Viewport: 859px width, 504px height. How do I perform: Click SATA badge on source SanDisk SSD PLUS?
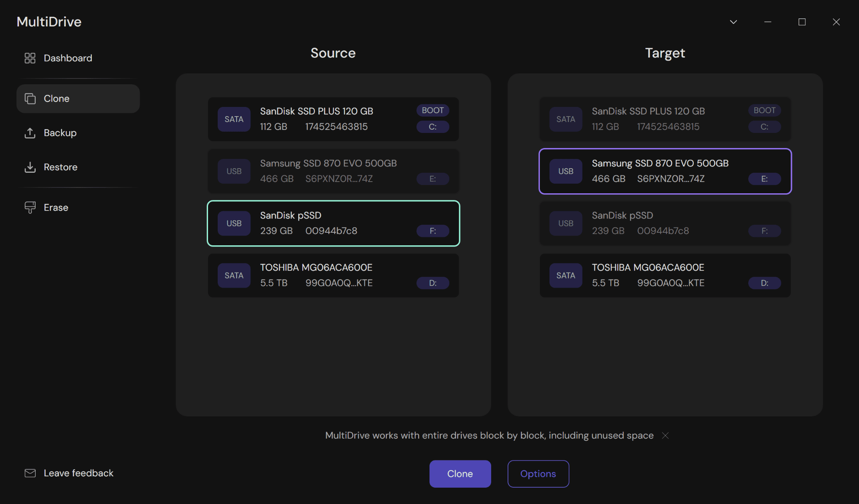click(x=234, y=119)
